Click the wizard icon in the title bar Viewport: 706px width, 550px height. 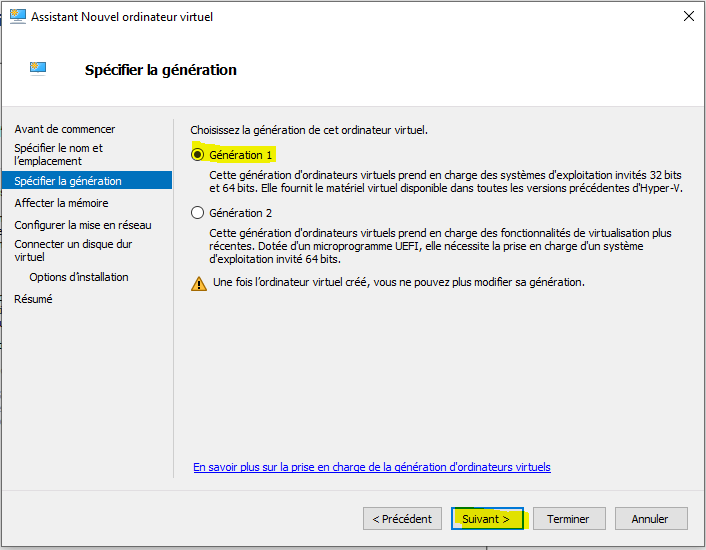tap(18, 17)
